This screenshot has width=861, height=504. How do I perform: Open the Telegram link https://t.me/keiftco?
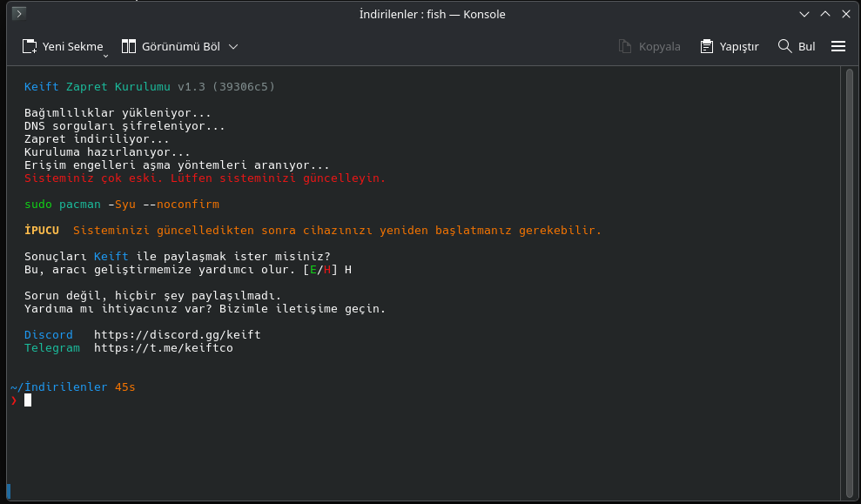pos(164,348)
